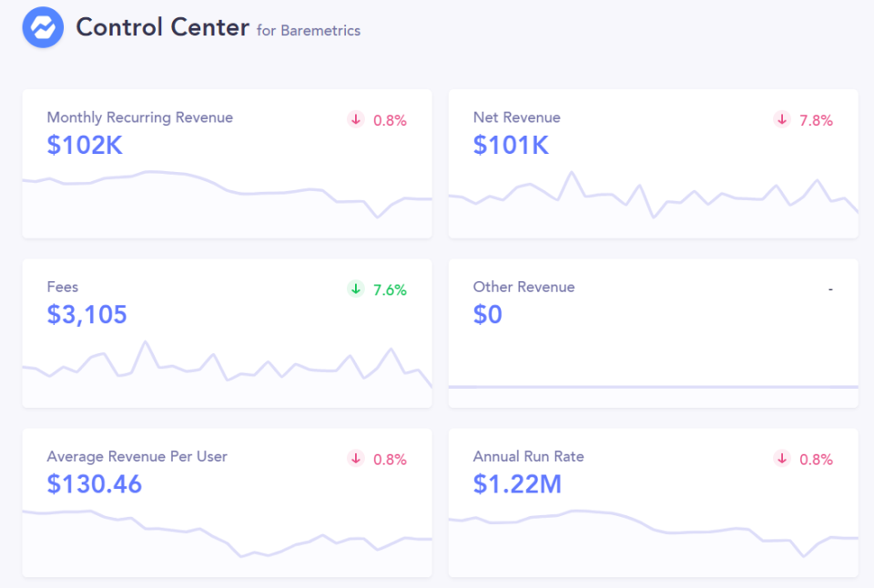Open the Monthly Recurring Revenue metric card

228,164
